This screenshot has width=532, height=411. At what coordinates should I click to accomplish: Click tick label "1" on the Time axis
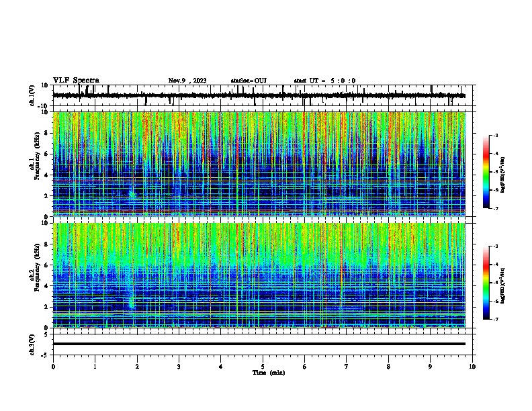click(95, 367)
